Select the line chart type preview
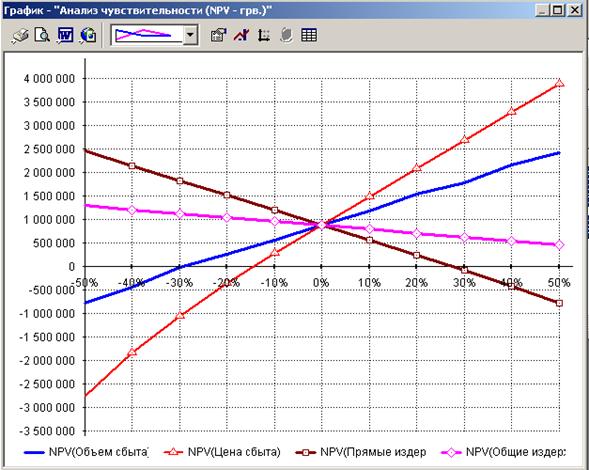This screenshot has height=470, width=589. coord(147,35)
